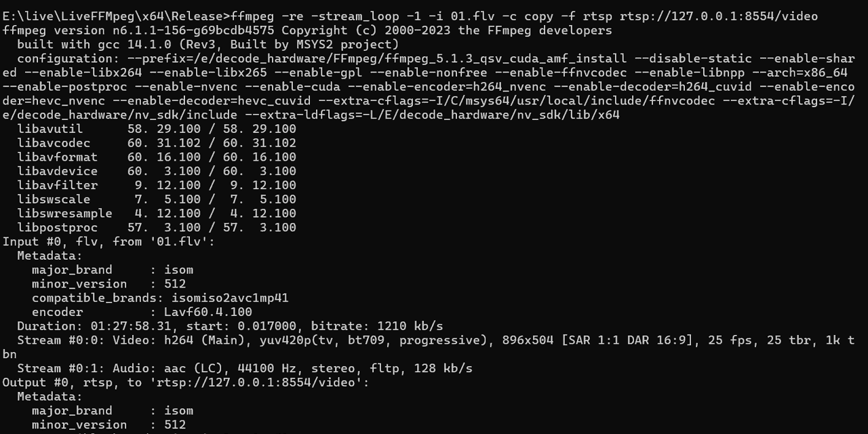Click the libswscale library name

(x=54, y=199)
